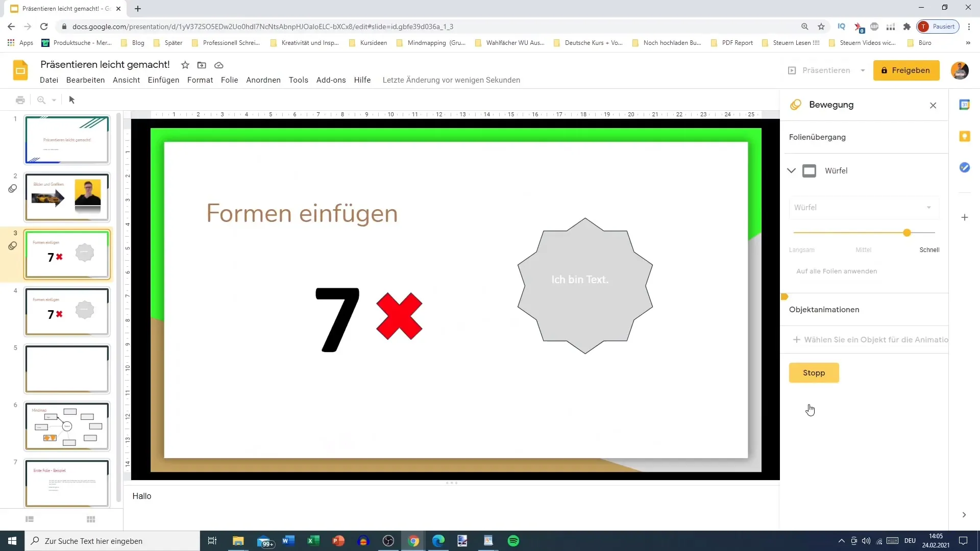Bookmark this page star icon
Screen dimensions: 980x551
821,27
